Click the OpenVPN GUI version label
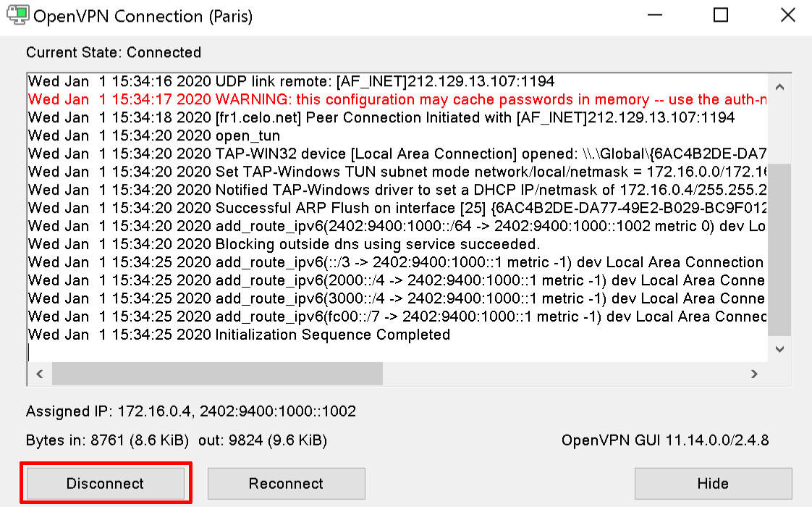Viewport: 812px width, 507px height. coord(665,440)
